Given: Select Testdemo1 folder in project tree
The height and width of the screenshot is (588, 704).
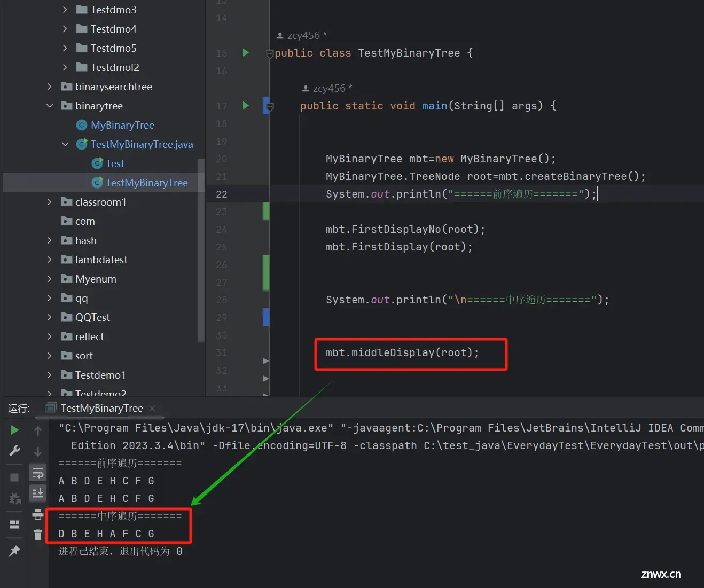Looking at the screenshot, I should click(100, 375).
